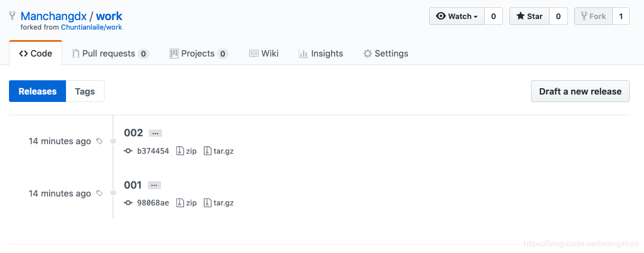Star this repository
644x253 pixels.
pos(529,16)
